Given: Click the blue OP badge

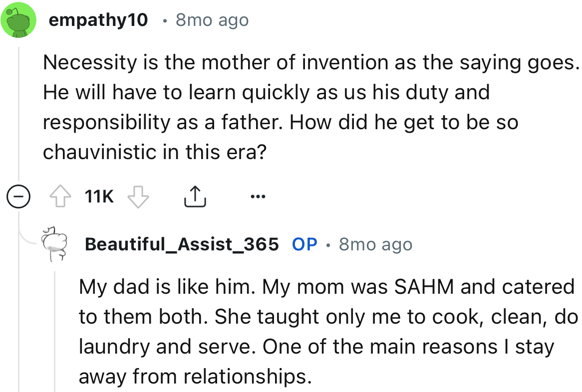Looking at the screenshot, I should coord(304,244).
